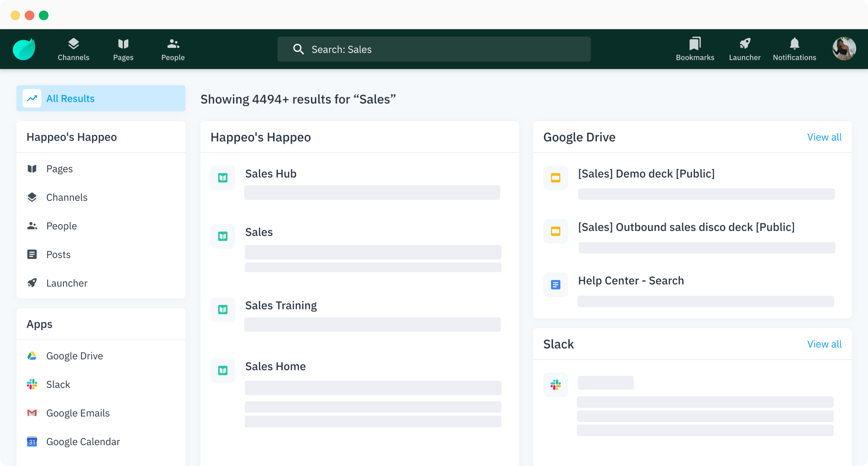Click the Slack card heading
868x466 pixels.
(558, 344)
